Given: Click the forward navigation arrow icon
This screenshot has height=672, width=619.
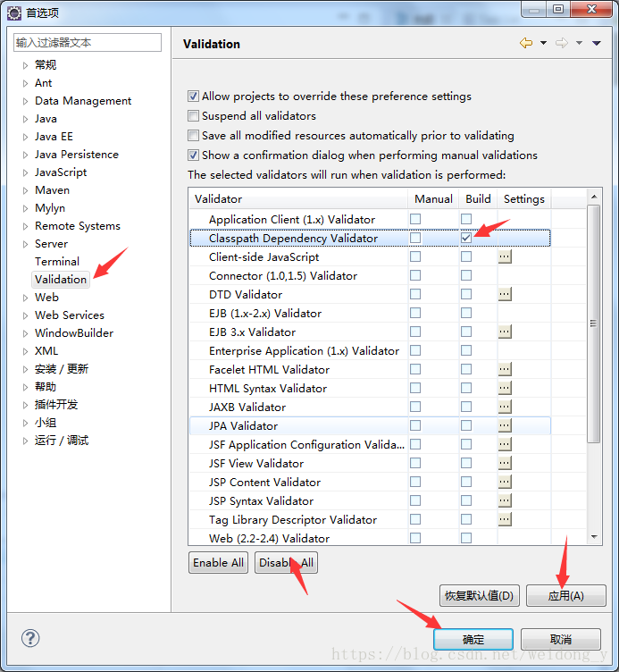Looking at the screenshot, I should click(x=561, y=43).
